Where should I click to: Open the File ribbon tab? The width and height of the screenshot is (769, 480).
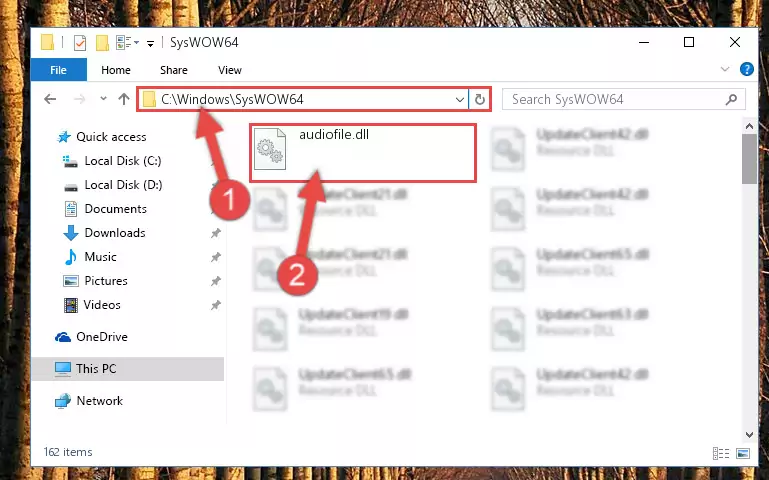click(x=58, y=70)
